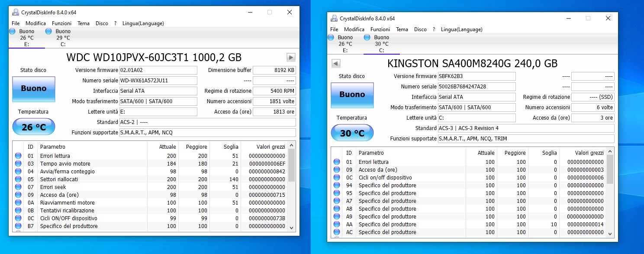Click status orb for AA row in right window
Screen dimensions: 644x254
pyautogui.click(x=337, y=224)
